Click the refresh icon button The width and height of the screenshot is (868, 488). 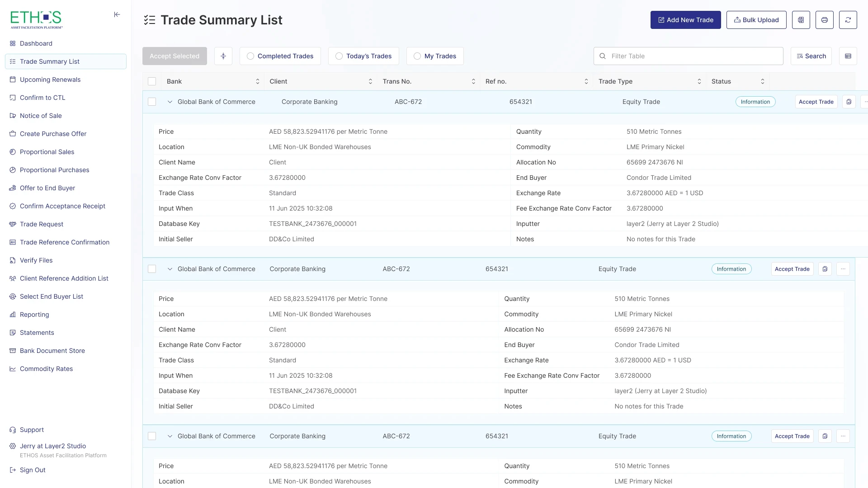[848, 20]
